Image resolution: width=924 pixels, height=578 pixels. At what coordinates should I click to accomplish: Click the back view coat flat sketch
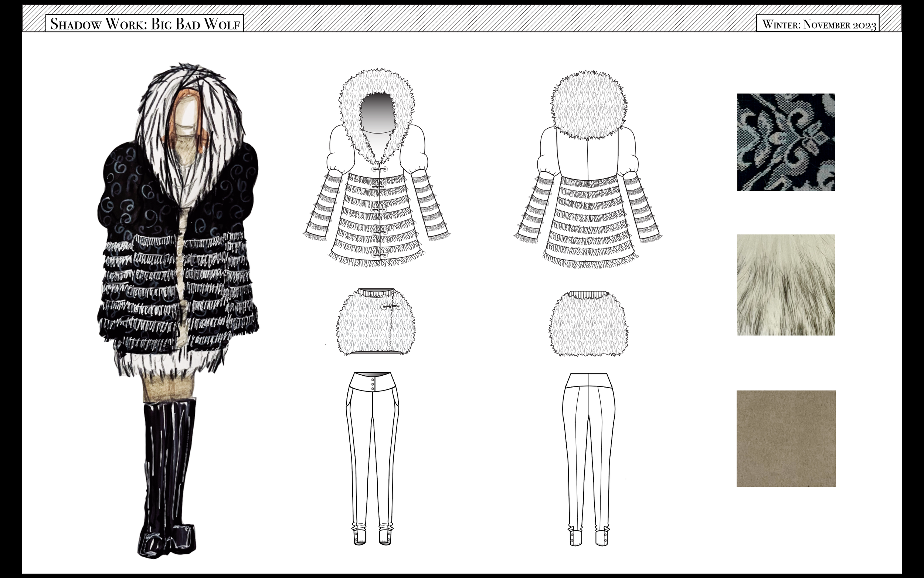coord(588,214)
